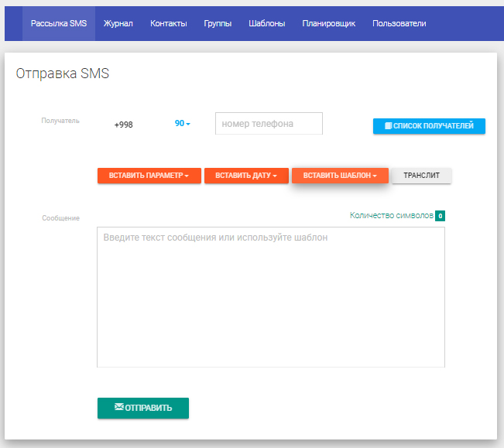Open the Группы section
This screenshot has height=448, width=504.
(x=218, y=23)
